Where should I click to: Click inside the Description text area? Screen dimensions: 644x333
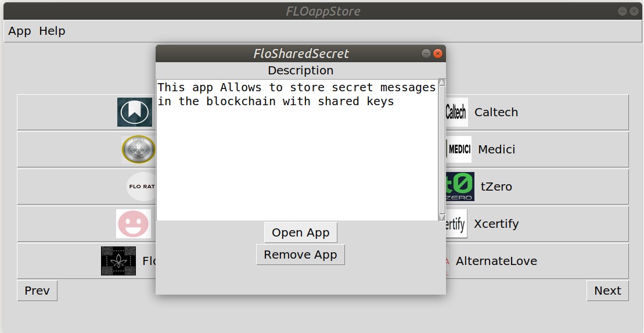tap(297, 163)
